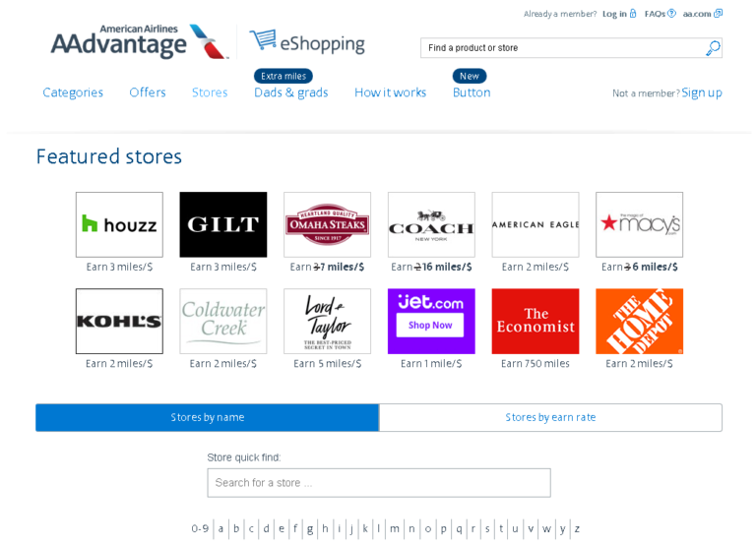Click the Jet.com Shop Now tile
The image size is (756, 546).
[x=431, y=321]
